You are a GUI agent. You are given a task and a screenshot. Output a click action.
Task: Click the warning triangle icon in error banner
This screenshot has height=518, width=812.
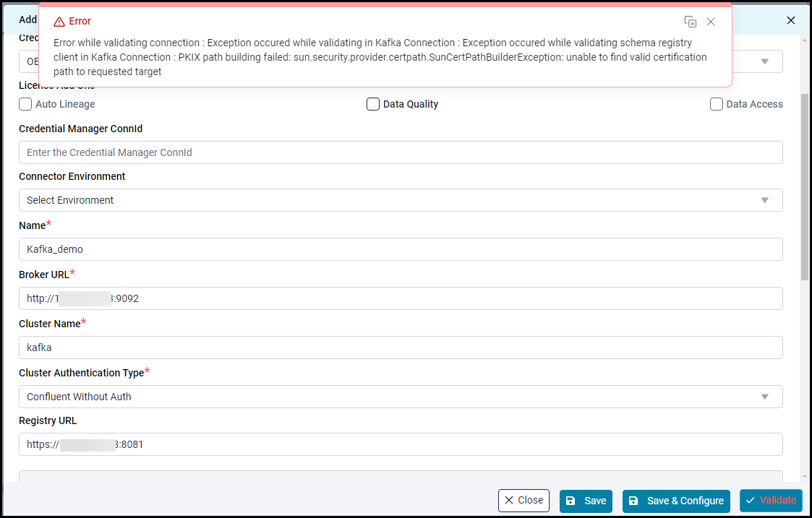pyautogui.click(x=59, y=22)
